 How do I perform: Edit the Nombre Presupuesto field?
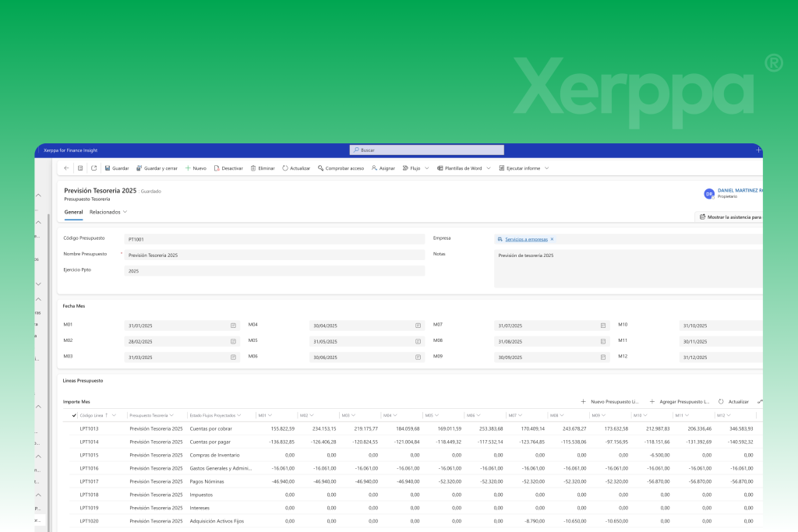click(274, 255)
